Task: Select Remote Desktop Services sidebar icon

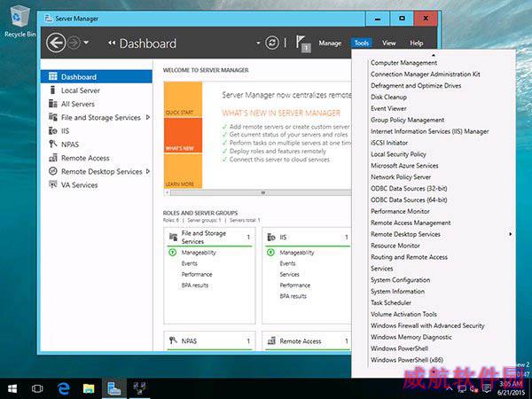Action: tap(52, 171)
